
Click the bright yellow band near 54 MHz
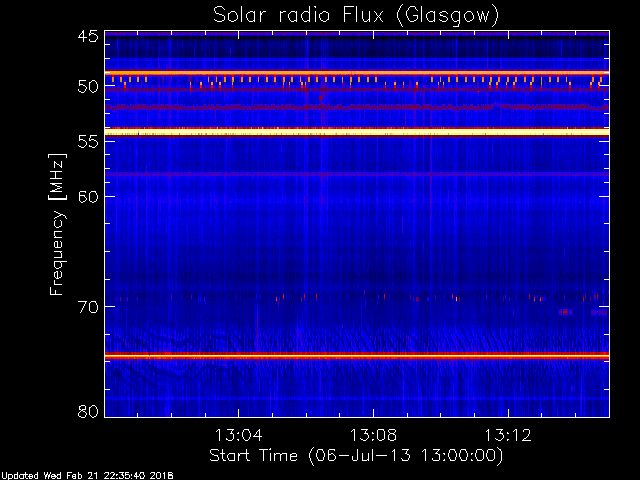357,132
